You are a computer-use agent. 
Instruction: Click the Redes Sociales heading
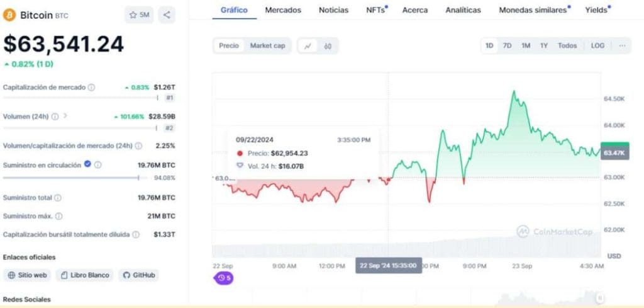(26, 299)
